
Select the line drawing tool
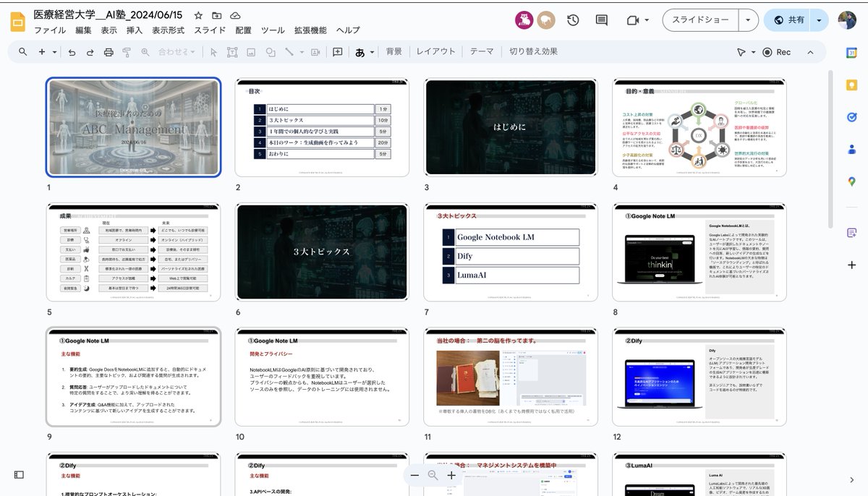tap(289, 52)
